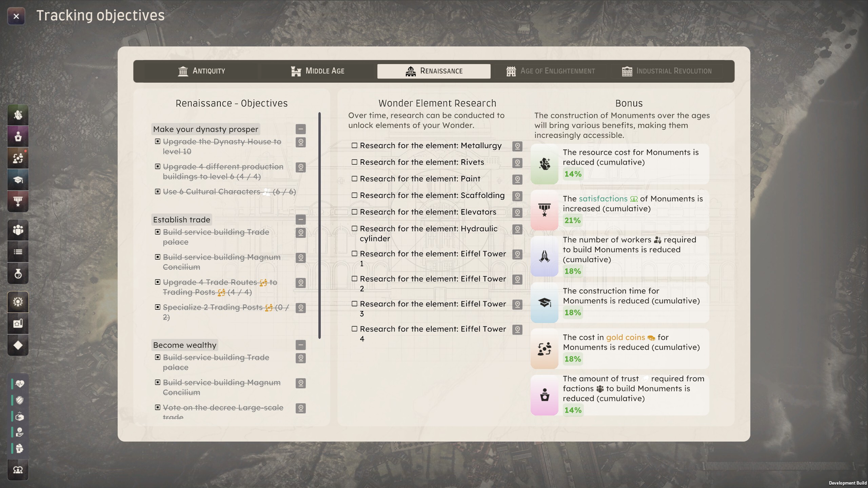Click the trophy banner sidebar icon

point(18,201)
